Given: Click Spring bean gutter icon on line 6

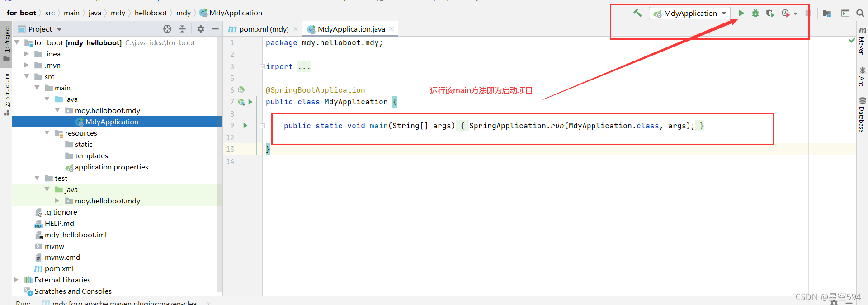Looking at the screenshot, I should click(x=241, y=90).
